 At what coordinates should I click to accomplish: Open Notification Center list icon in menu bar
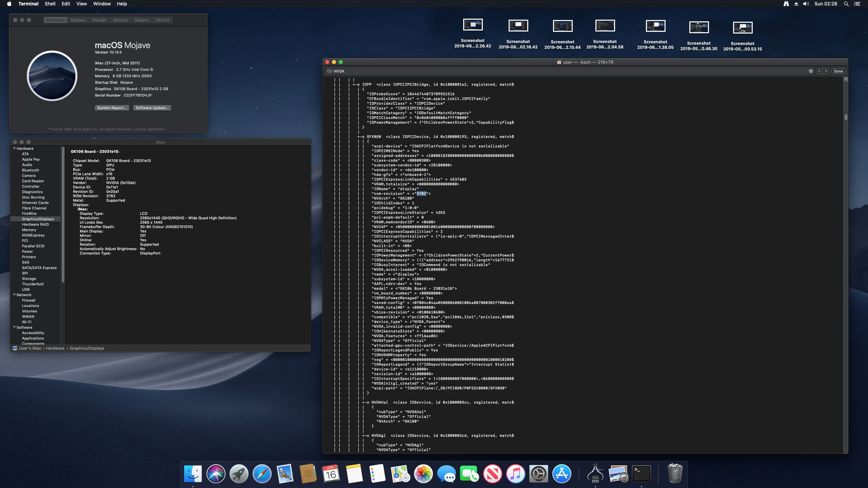pos(857,4)
